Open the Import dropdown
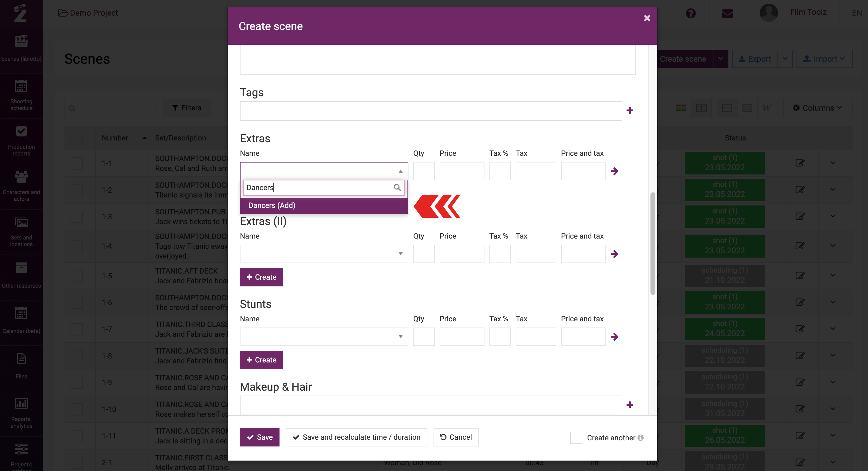The width and height of the screenshot is (868, 471). tap(824, 59)
